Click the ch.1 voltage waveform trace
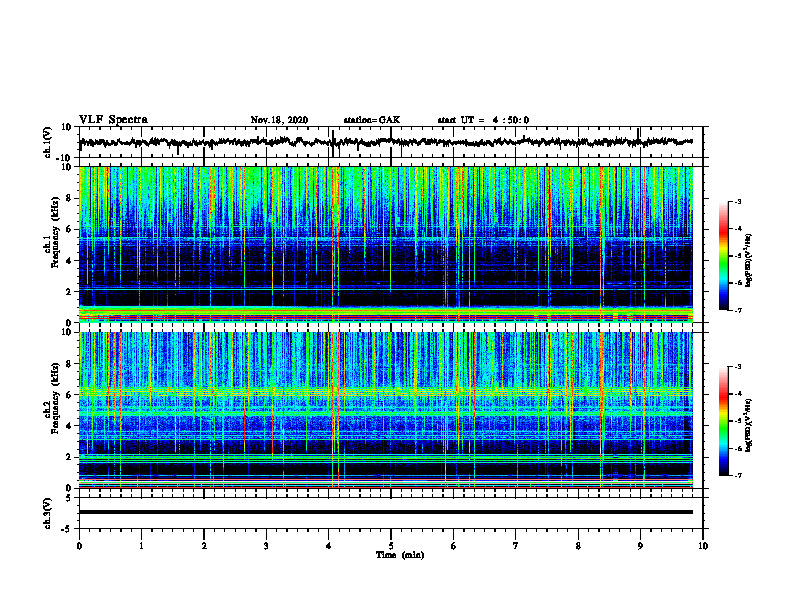 [385, 142]
